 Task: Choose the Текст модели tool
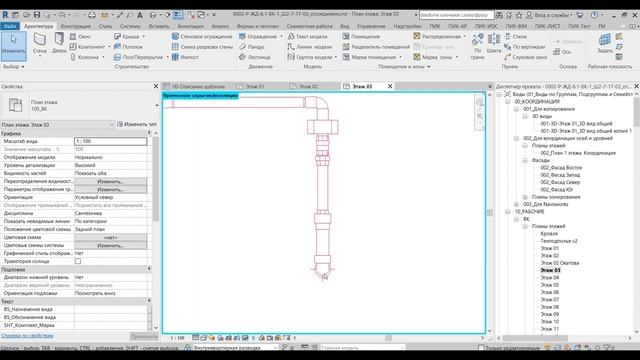[x=307, y=36]
